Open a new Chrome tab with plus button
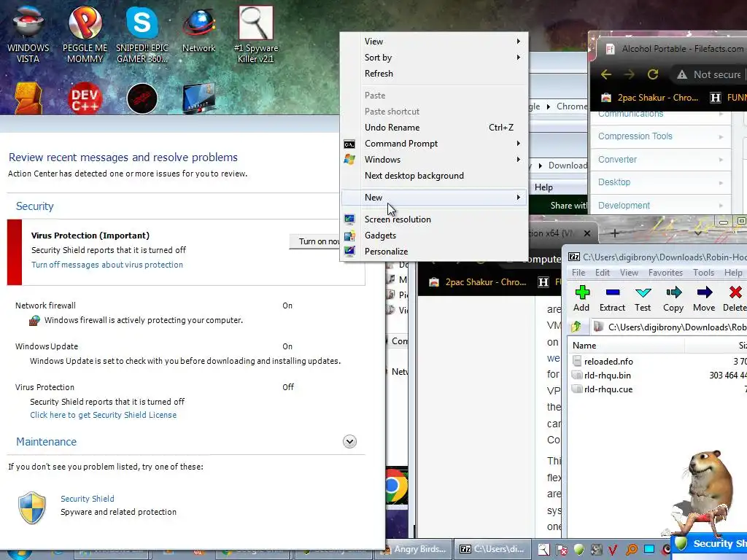This screenshot has height=560, width=747. (x=614, y=233)
